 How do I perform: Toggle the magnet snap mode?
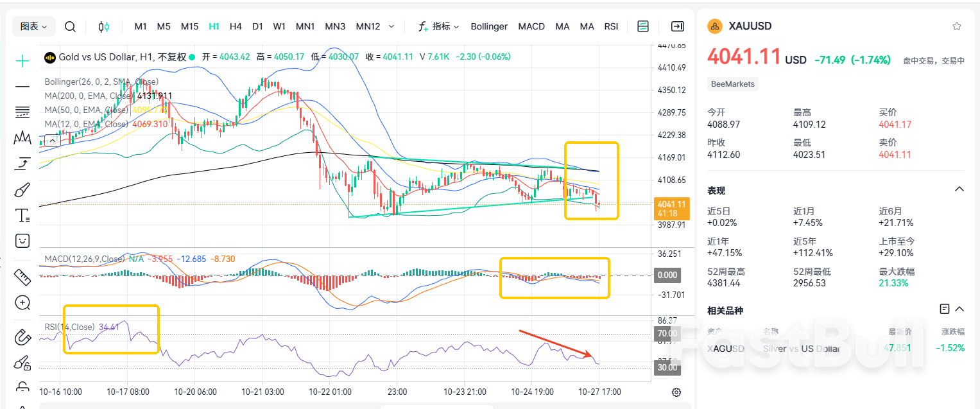tap(22, 336)
